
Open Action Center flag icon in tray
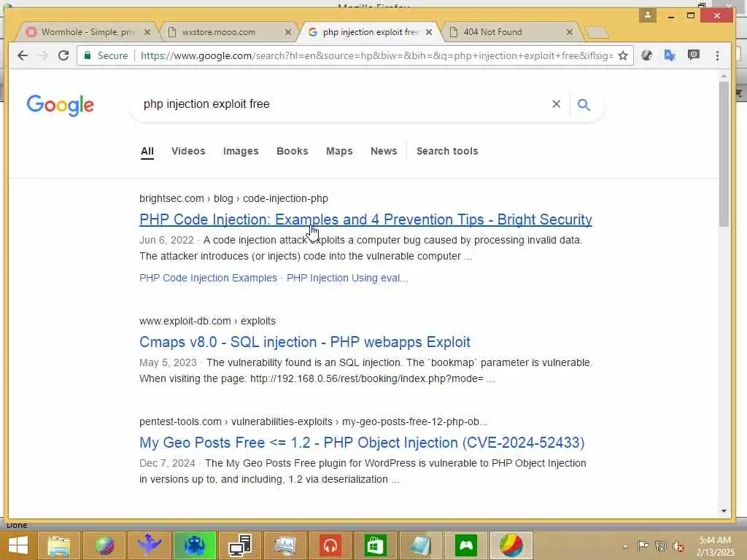[x=643, y=546]
